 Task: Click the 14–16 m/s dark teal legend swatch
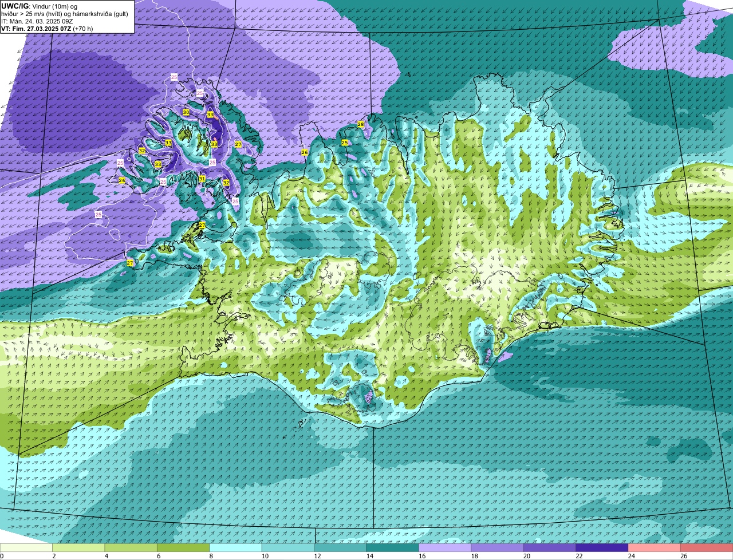pyautogui.click(x=393, y=548)
